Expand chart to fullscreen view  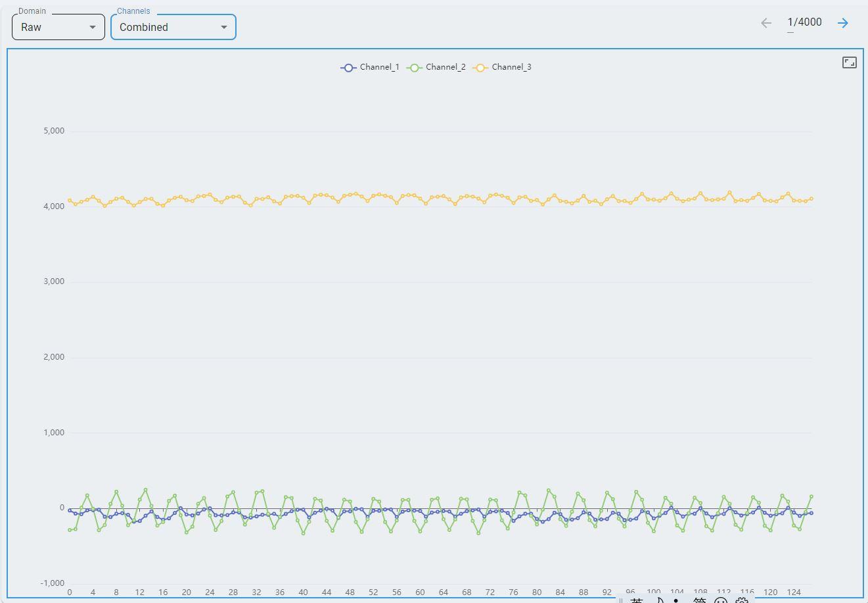[849, 62]
